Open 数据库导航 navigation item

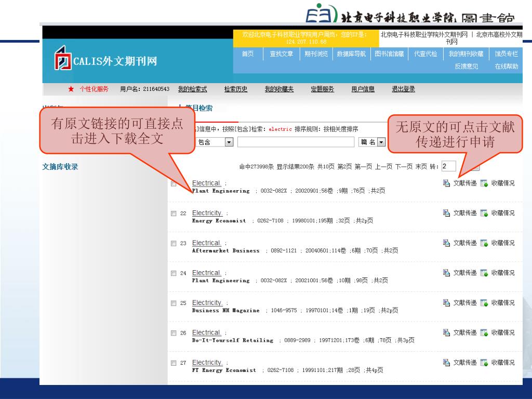[352, 54]
